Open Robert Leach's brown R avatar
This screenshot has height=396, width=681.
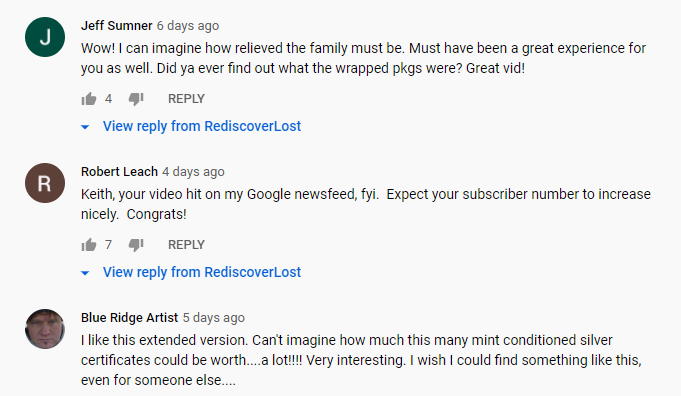[x=45, y=183]
